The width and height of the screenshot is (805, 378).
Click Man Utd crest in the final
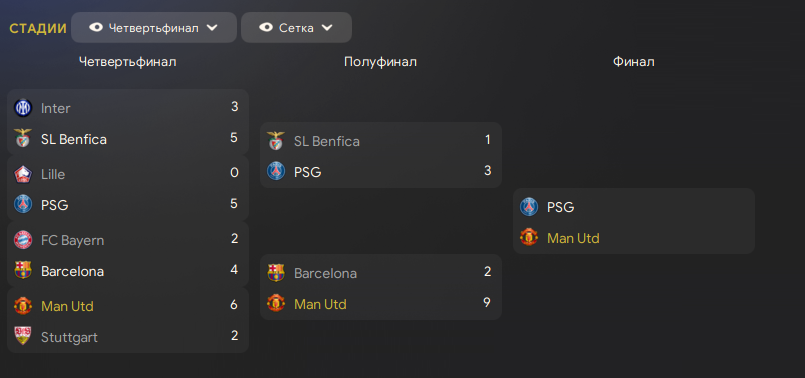(x=529, y=238)
